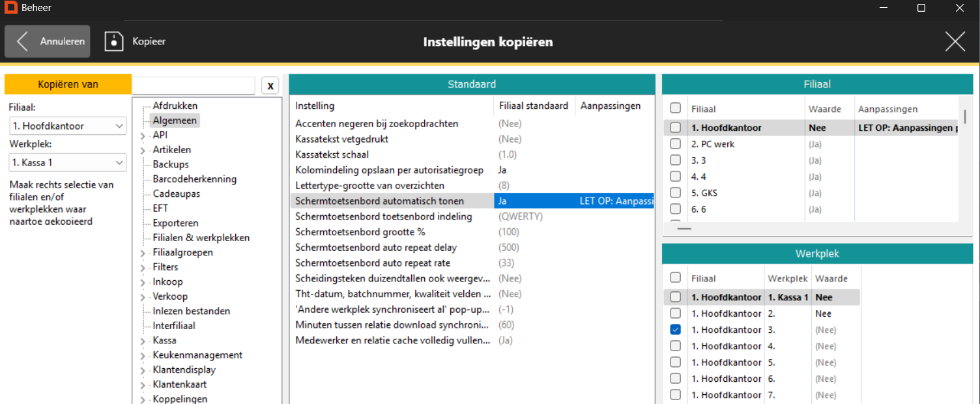The height and width of the screenshot is (404, 980).
Task: Click in the tree search input field
Action: click(x=194, y=86)
